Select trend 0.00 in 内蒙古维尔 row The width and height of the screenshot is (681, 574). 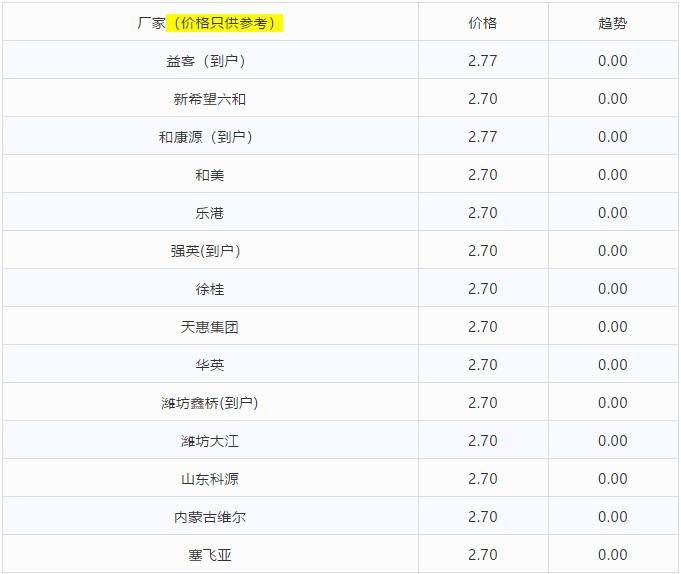(x=612, y=517)
